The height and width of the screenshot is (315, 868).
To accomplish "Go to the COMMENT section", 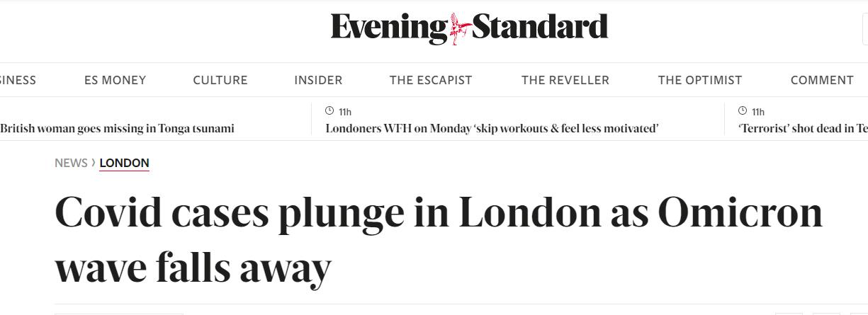I will pos(822,80).
